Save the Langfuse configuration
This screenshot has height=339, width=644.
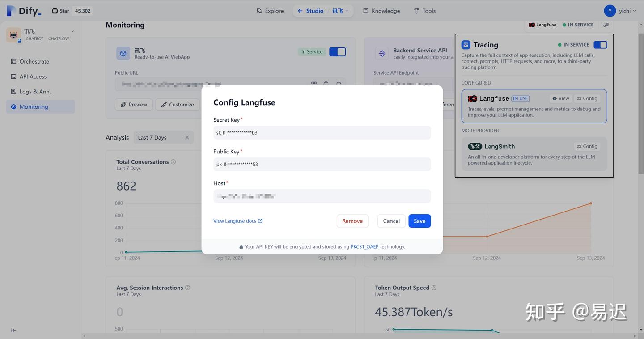pyautogui.click(x=419, y=221)
